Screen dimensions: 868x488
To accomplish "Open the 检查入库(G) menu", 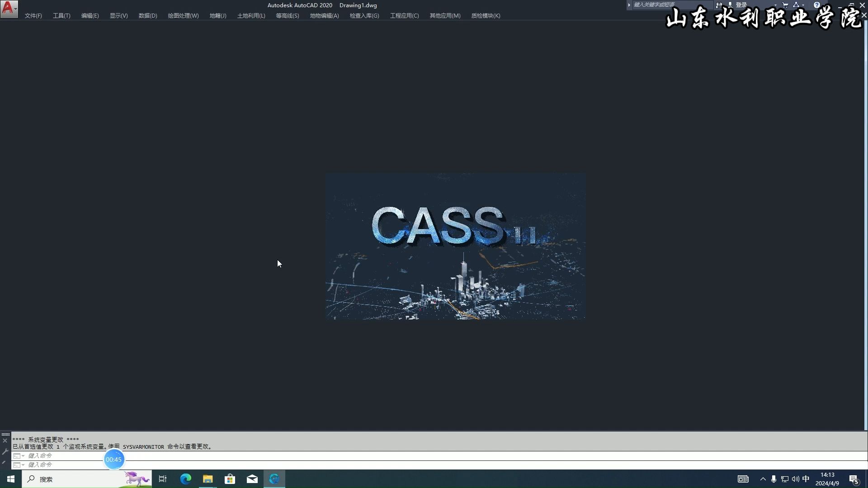I will pyautogui.click(x=364, y=16).
